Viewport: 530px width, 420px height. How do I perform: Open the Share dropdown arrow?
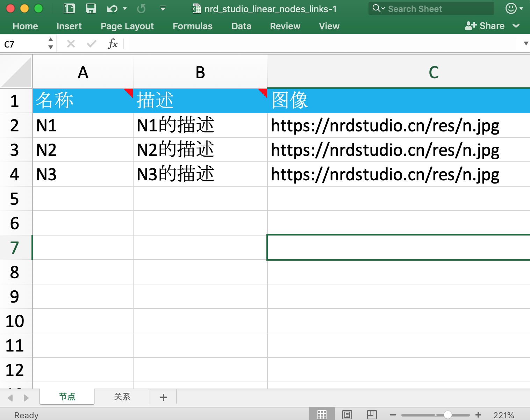[x=516, y=26]
